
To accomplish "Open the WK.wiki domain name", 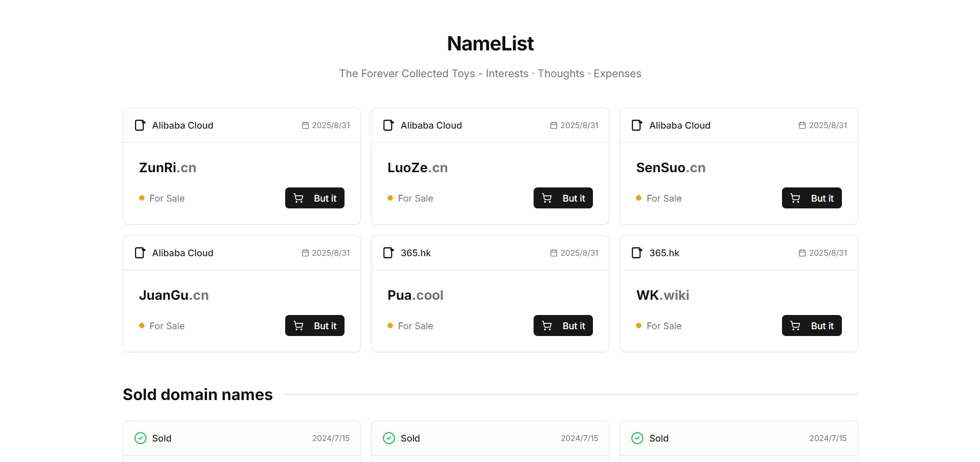I will (663, 295).
